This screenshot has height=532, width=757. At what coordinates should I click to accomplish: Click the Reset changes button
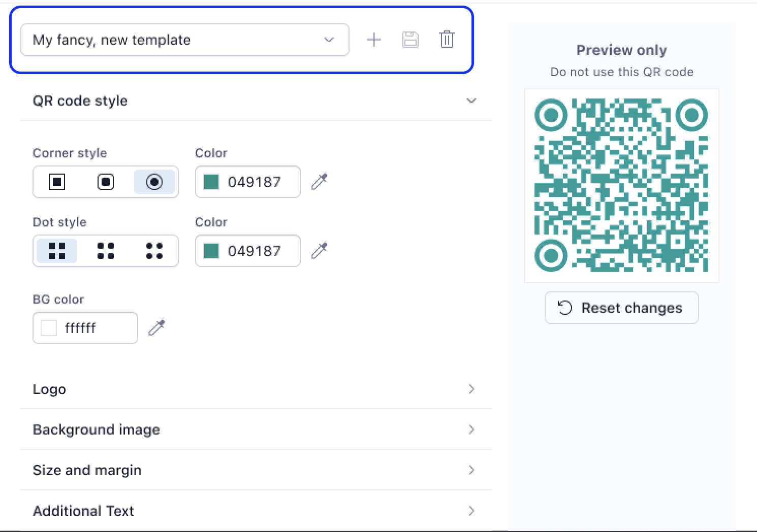pos(621,308)
